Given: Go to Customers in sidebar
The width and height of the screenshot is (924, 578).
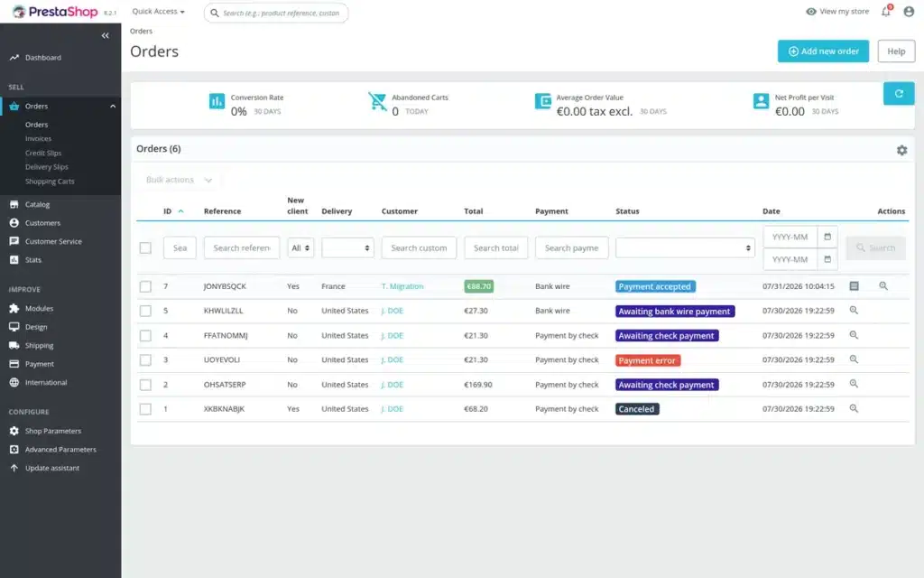Looking at the screenshot, I should (42, 223).
